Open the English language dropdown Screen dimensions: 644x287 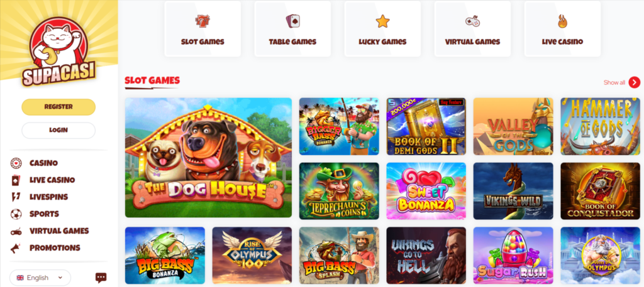click(40, 278)
